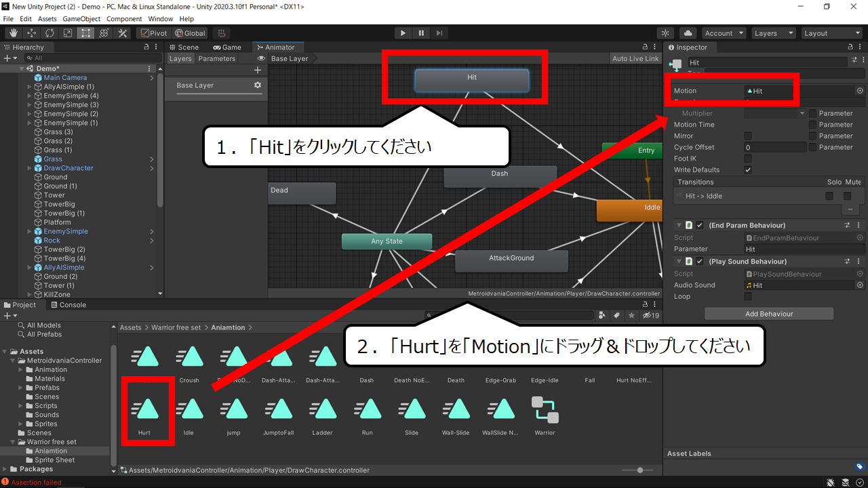Open custom editor tools icon
Viewport: 868px width, 488px height.
pos(123,33)
